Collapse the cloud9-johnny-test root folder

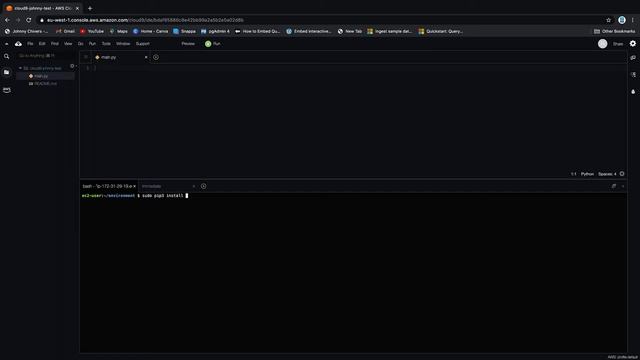pos(20,68)
